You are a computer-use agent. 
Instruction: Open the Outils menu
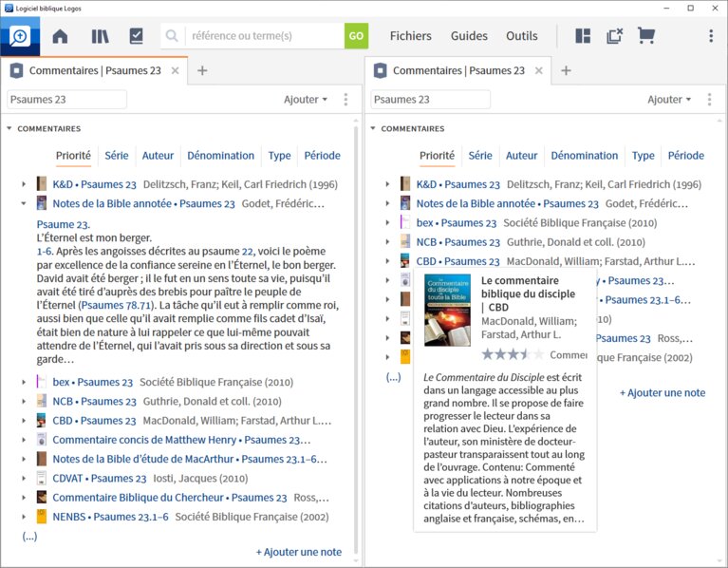pos(522,36)
